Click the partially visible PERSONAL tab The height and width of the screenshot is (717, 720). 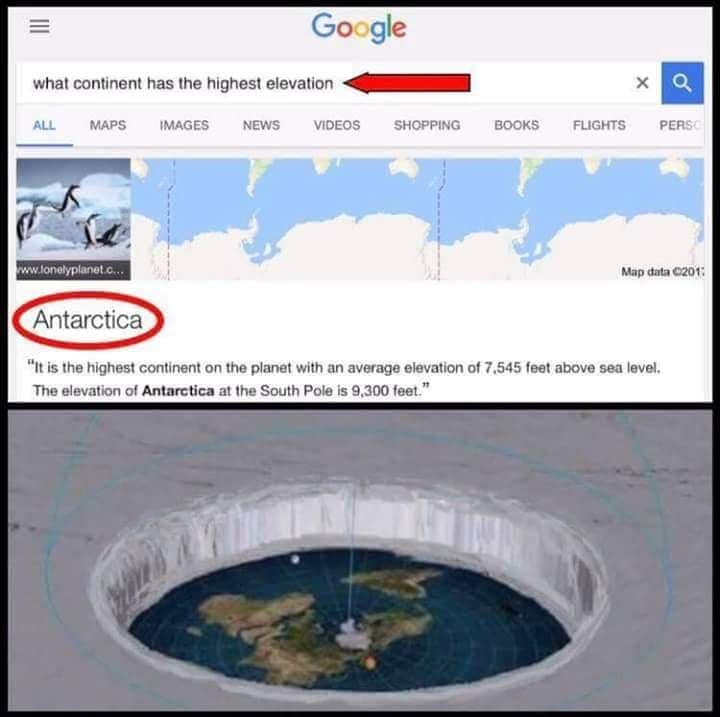[x=681, y=125]
